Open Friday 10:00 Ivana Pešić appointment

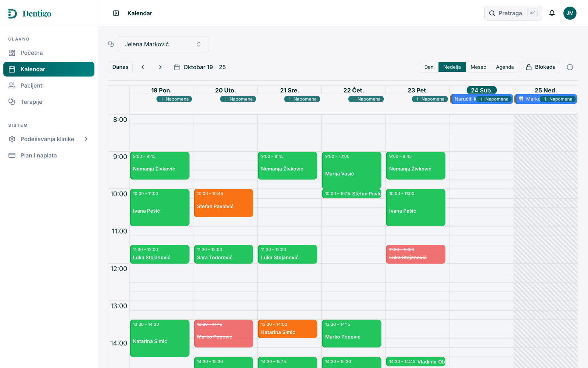[416, 208]
